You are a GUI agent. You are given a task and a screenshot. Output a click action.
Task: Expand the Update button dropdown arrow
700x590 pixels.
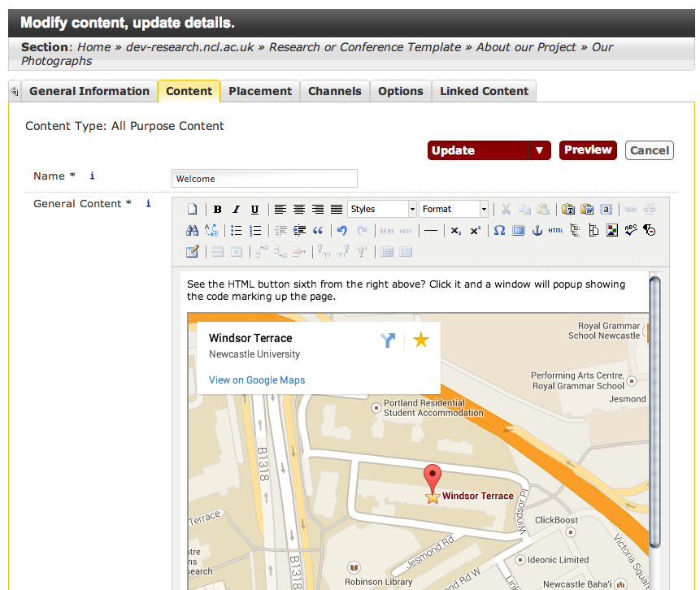[539, 150]
